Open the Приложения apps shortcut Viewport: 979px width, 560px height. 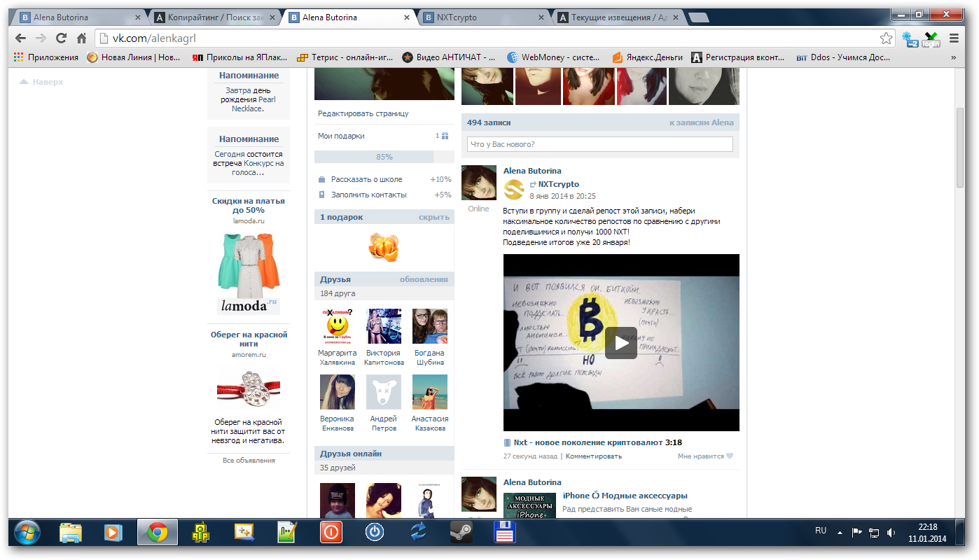coord(46,57)
